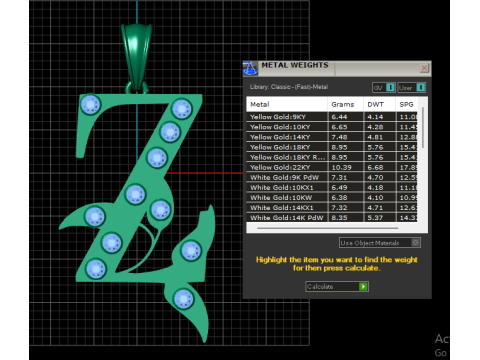Image resolution: width=480 pixels, height=360 pixels.
Task: Select the Yellow Gold:18KY row
Action: point(332,147)
